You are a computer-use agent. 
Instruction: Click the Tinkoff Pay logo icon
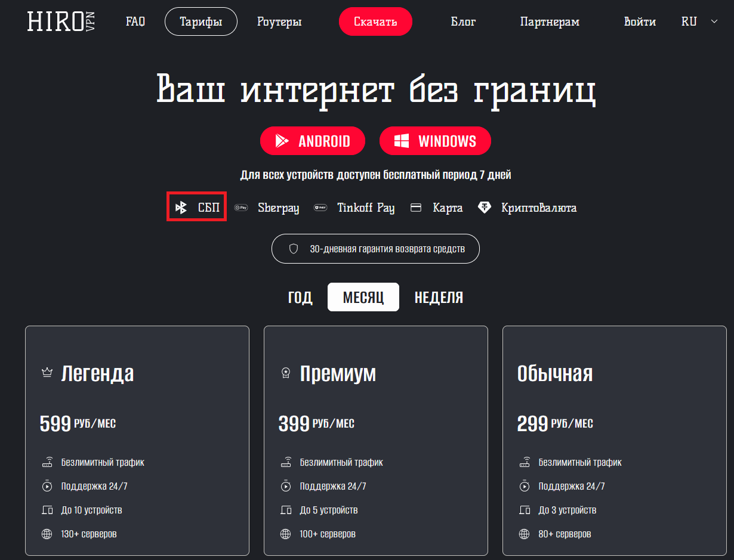point(320,208)
